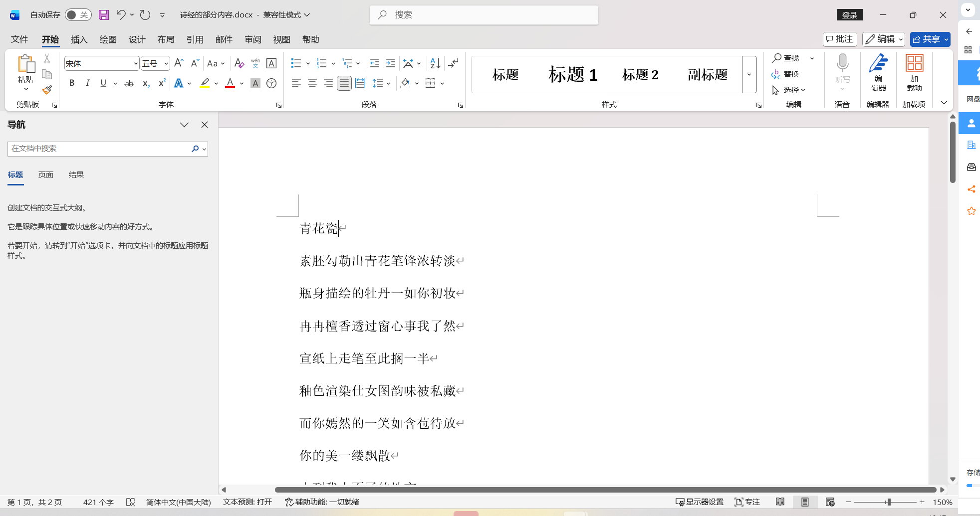Viewport: 980px width, 516px height.
Task: Select the Format Painter brush
Action: 47,90
